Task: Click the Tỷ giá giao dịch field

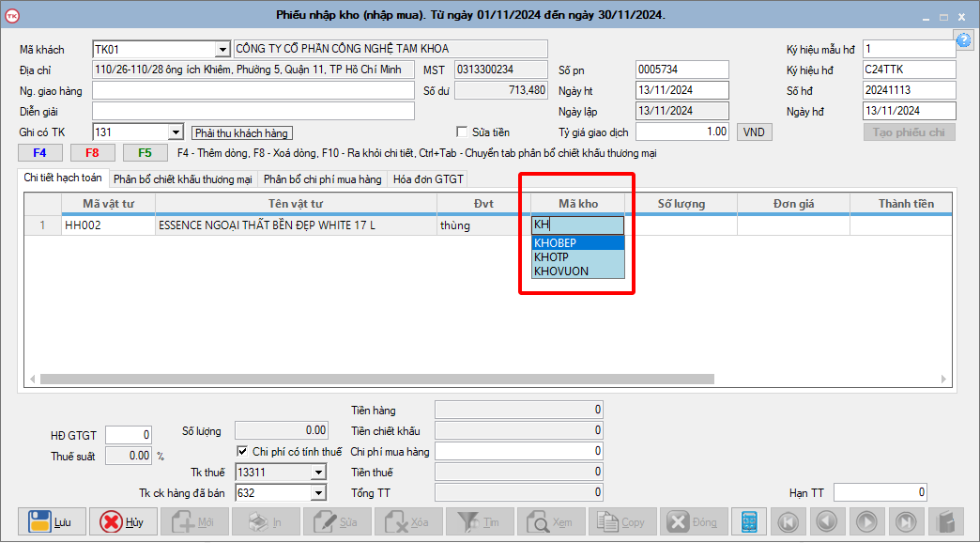Action: (x=681, y=132)
